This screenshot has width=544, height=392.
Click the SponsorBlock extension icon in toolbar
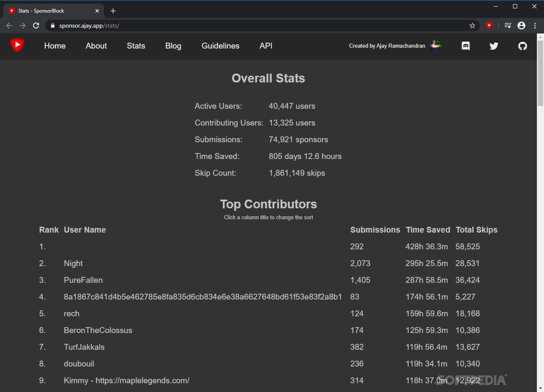(x=489, y=26)
